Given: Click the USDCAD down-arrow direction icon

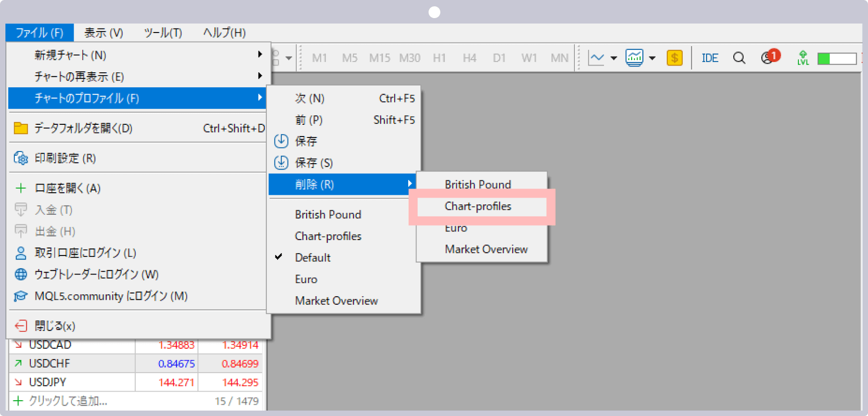Looking at the screenshot, I should [x=18, y=345].
